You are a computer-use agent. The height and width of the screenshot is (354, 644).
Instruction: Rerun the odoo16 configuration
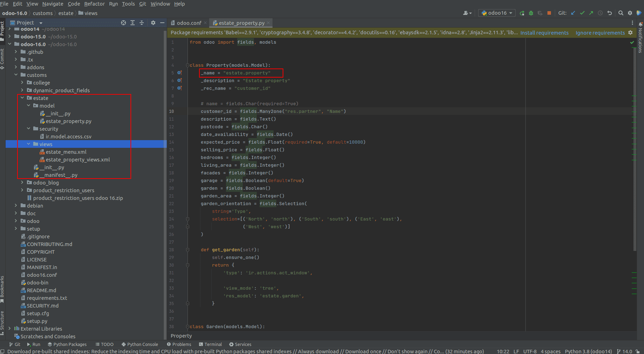[522, 13]
